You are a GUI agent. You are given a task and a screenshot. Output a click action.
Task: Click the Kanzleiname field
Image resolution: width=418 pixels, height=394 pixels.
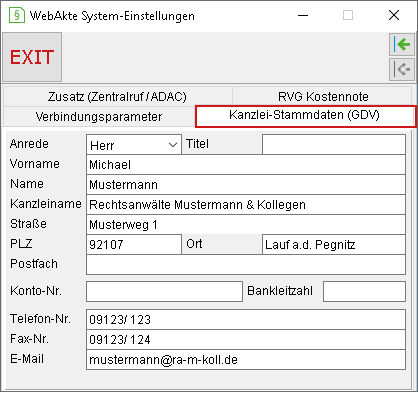point(246,205)
